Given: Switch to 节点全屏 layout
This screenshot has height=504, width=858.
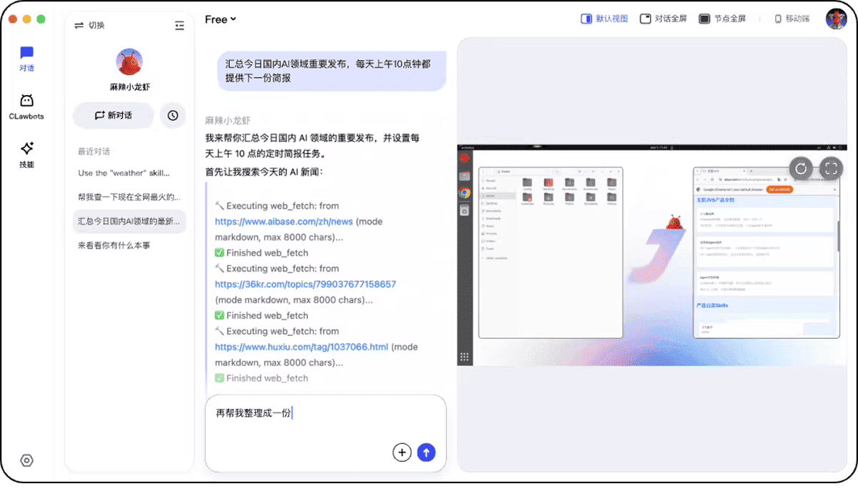Looking at the screenshot, I should (722, 19).
